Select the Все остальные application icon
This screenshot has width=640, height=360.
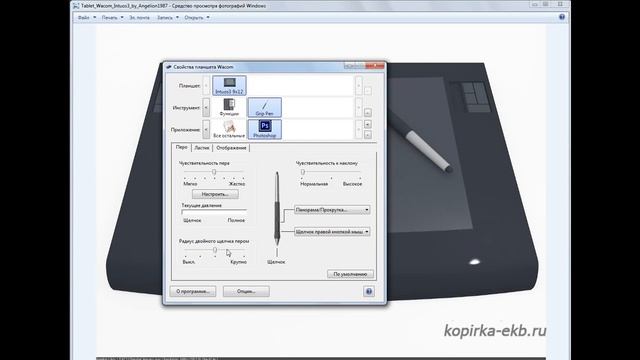(x=229, y=129)
